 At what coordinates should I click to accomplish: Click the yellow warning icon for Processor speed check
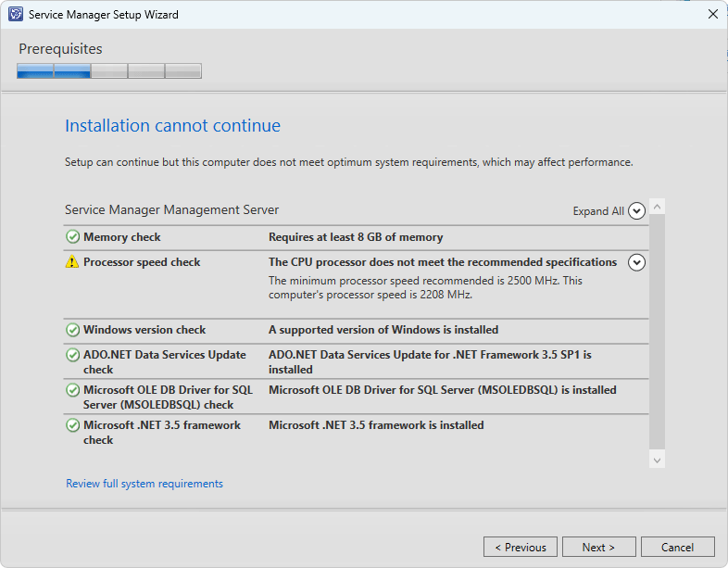click(72, 262)
